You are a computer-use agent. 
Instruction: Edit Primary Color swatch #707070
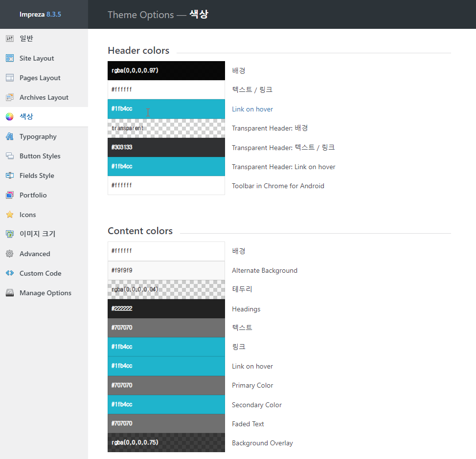point(166,385)
